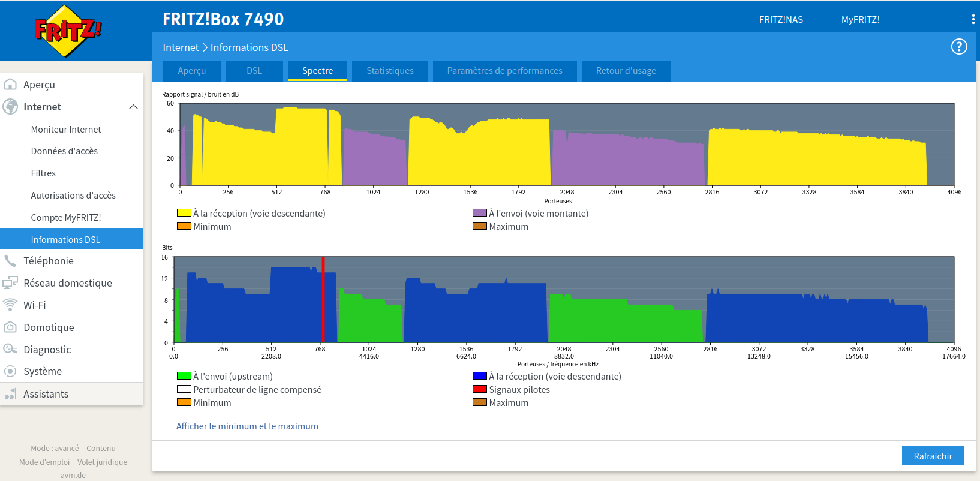Viewport: 980px width, 481px height.
Task: Click red swatch for Signaux pilotes
Action: [480, 389]
